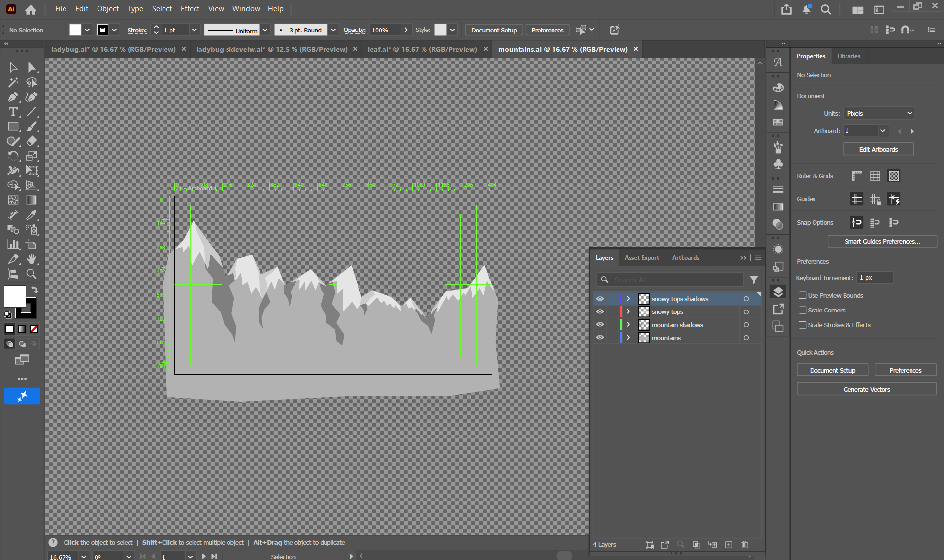
Task: Open the 3 pt. Round brush dropdown
Action: (x=333, y=30)
